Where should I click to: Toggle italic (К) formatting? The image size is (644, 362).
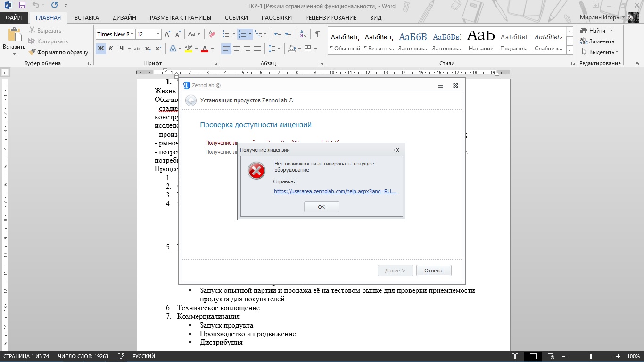coord(111,49)
